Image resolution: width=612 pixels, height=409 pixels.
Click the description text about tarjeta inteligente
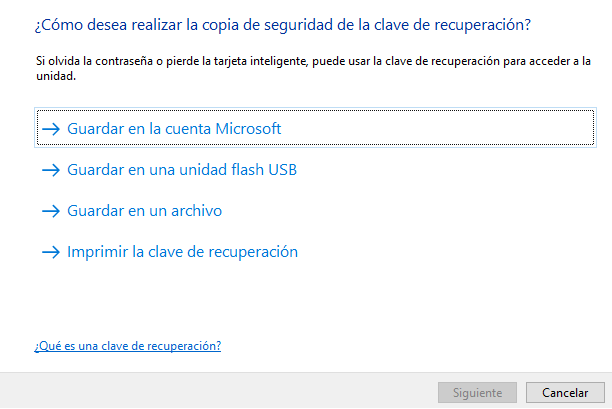313,68
